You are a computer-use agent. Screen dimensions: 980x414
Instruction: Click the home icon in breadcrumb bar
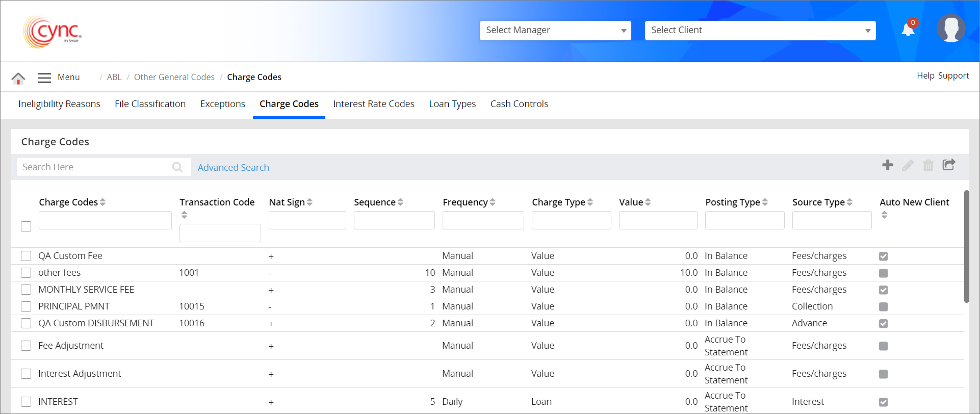click(18, 78)
